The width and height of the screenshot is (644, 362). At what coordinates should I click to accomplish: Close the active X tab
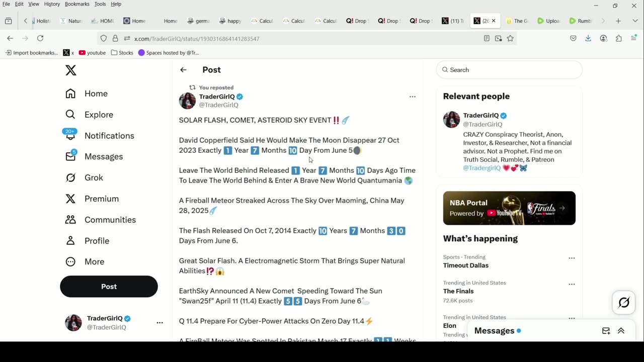click(494, 21)
